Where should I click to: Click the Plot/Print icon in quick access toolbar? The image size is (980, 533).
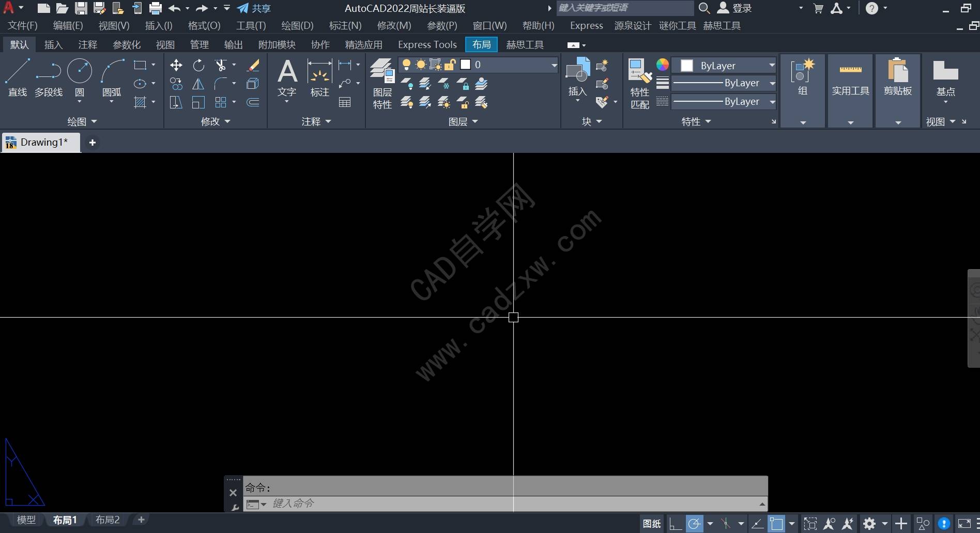pyautogui.click(x=156, y=8)
